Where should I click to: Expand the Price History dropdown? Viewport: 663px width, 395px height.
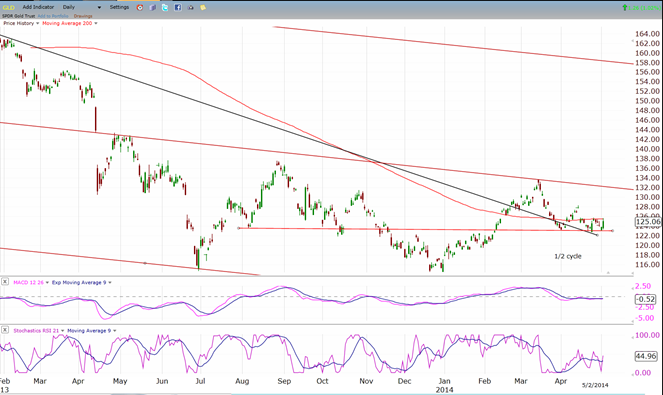click(21, 23)
